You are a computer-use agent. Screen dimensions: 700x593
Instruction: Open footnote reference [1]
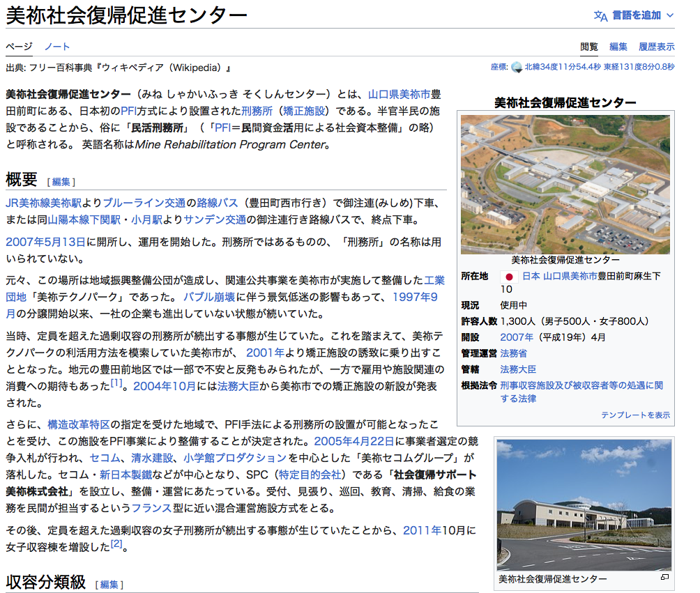point(116,383)
